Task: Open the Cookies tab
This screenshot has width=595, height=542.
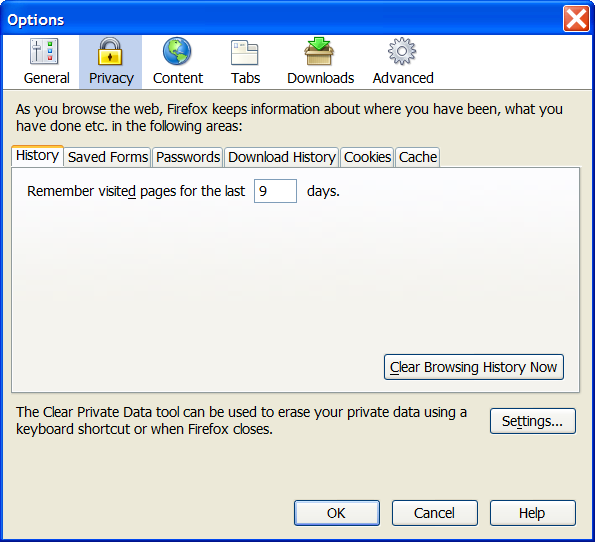Action: [367, 157]
